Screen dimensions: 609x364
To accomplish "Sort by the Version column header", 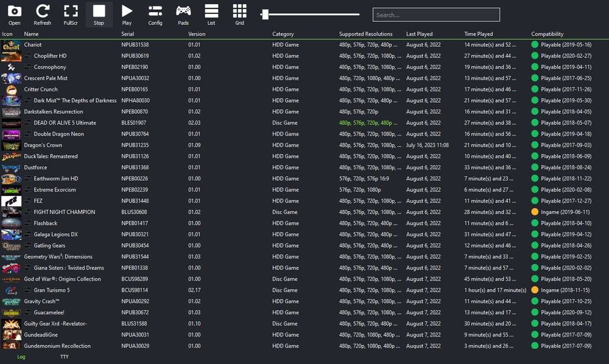I will (197, 33).
